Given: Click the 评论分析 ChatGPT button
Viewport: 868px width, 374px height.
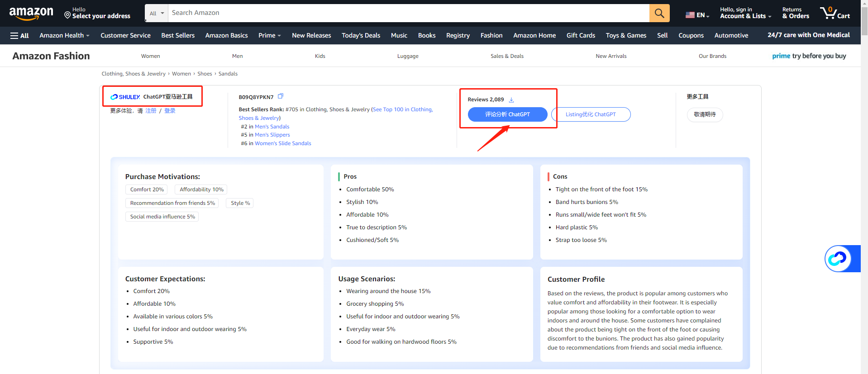Looking at the screenshot, I should [507, 114].
